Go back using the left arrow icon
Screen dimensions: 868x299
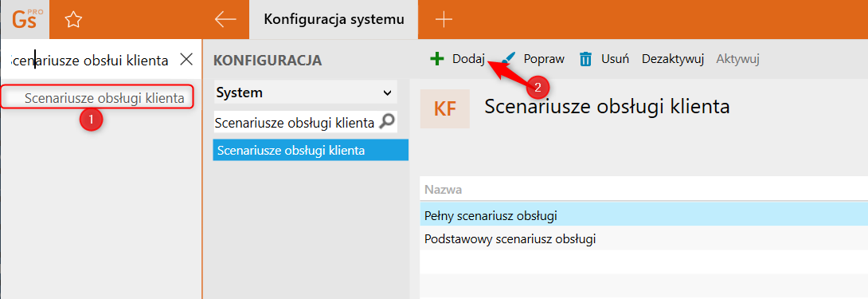tap(225, 19)
